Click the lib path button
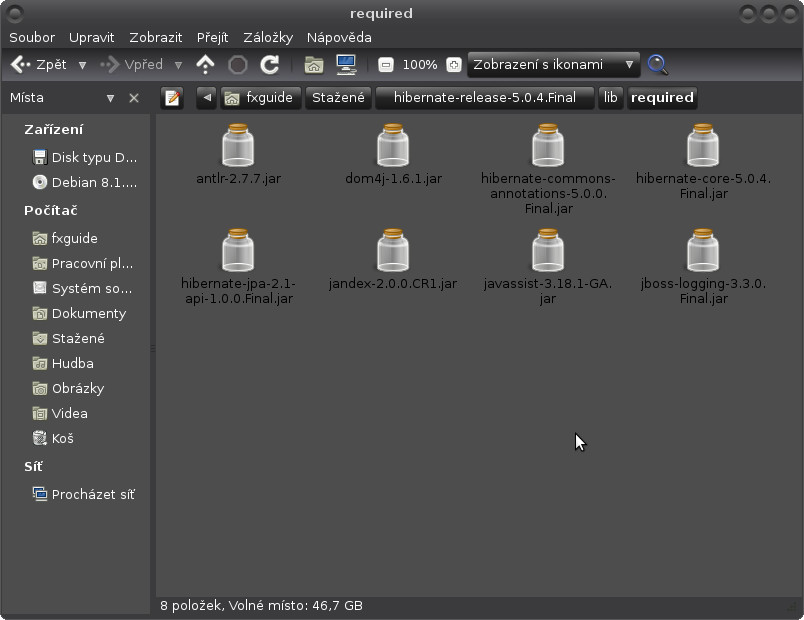Image resolution: width=804 pixels, height=620 pixels. coord(610,98)
